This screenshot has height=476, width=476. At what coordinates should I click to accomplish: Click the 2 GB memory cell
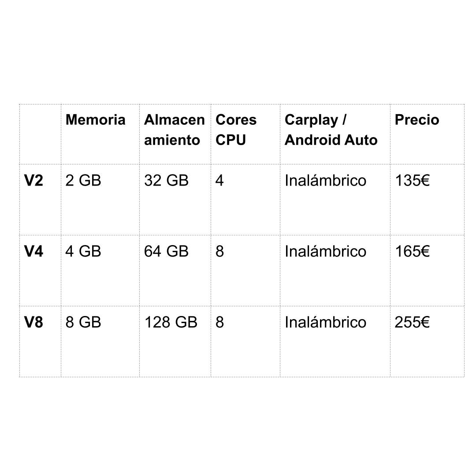pyautogui.click(x=83, y=181)
